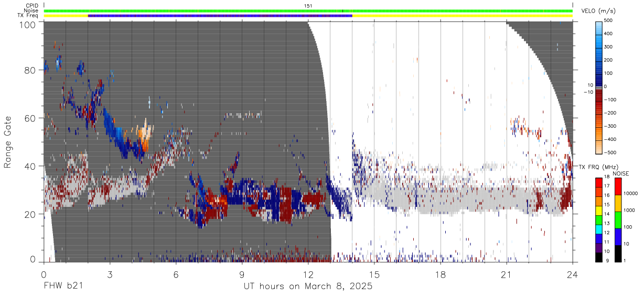The width and height of the screenshot is (644, 297).
Task: Pick the cyan 12–13 MHz frequency swatch
Action: pos(599,229)
